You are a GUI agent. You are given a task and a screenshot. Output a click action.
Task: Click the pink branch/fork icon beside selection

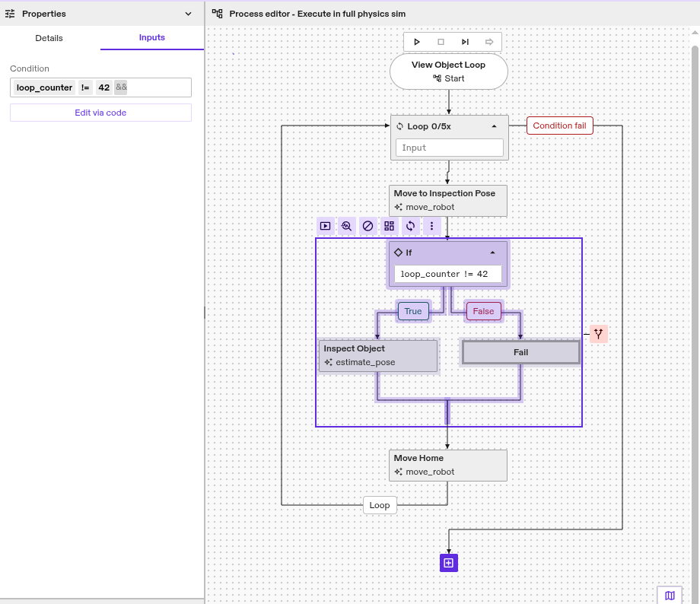[599, 334]
